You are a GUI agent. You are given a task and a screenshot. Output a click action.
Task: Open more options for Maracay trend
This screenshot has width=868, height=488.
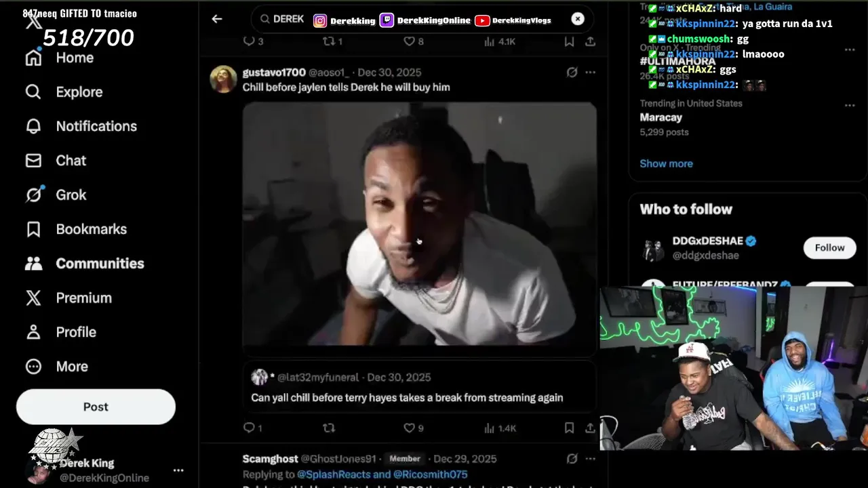[x=850, y=106]
